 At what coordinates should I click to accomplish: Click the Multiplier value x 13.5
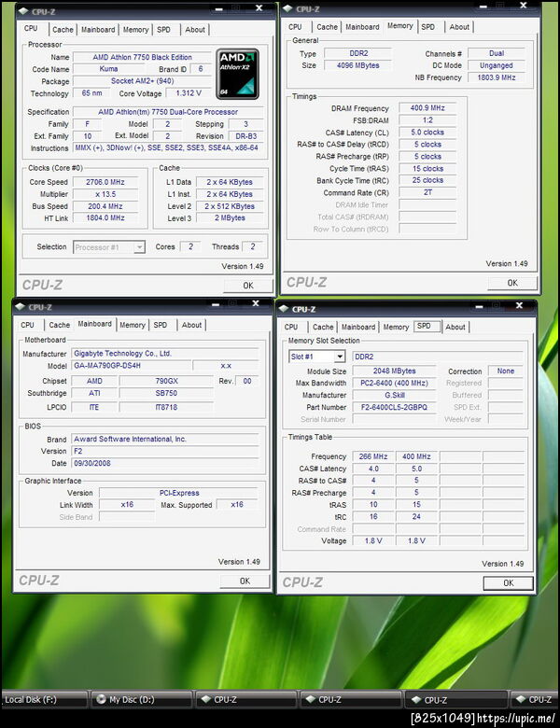tap(105, 194)
